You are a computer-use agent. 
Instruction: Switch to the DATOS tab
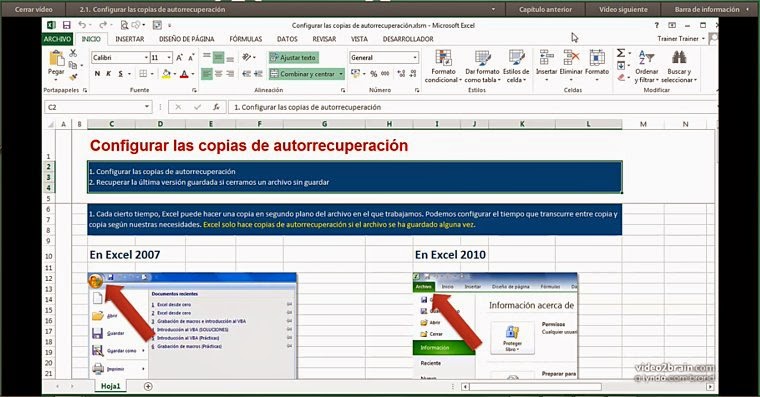click(x=287, y=39)
